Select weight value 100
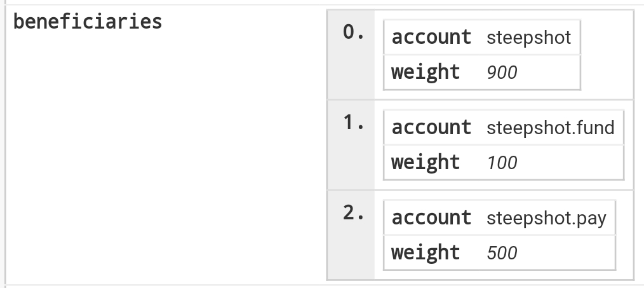This screenshot has height=288, width=644. point(502,163)
